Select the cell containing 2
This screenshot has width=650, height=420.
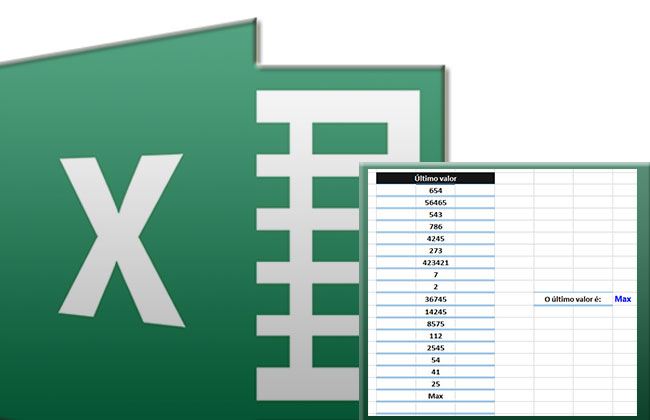tap(435, 286)
